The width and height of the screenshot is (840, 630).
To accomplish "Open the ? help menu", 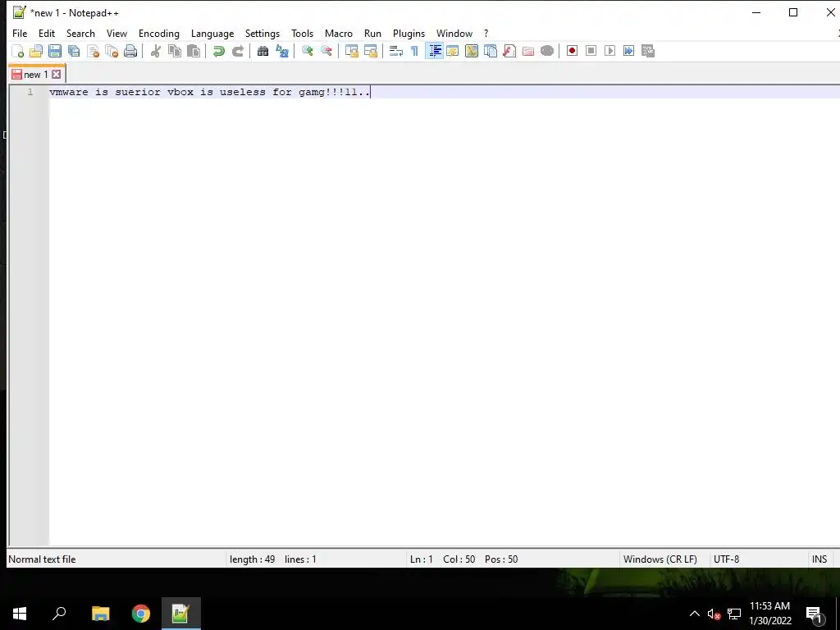I will [486, 33].
